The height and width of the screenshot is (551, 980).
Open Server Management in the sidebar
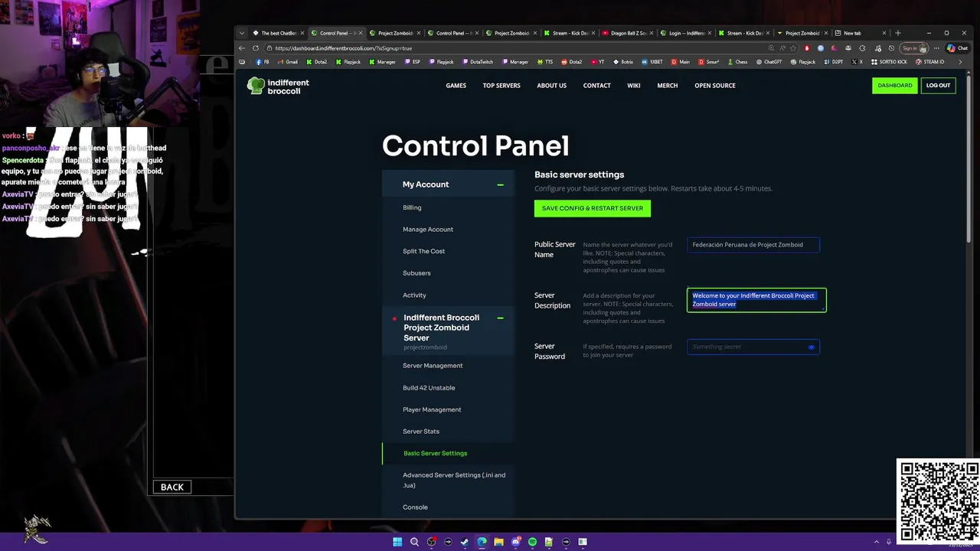pos(433,366)
